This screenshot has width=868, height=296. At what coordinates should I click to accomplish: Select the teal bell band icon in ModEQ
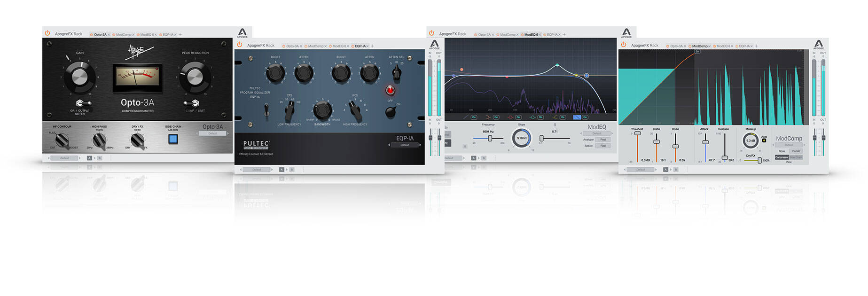[532, 117]
